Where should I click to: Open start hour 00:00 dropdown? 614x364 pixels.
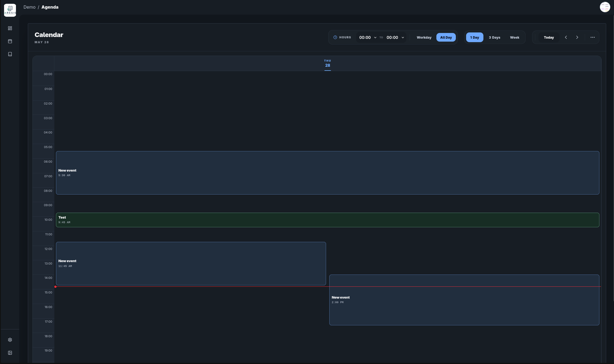click(x=368, y=37)
